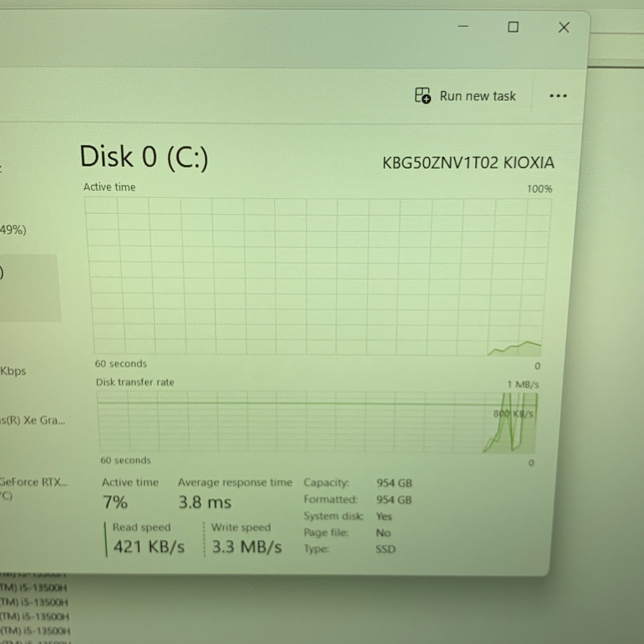The height and width of the screenshot is (644, 644).
Task: Maximize the Task Manager window
Action: click(513, 27)
